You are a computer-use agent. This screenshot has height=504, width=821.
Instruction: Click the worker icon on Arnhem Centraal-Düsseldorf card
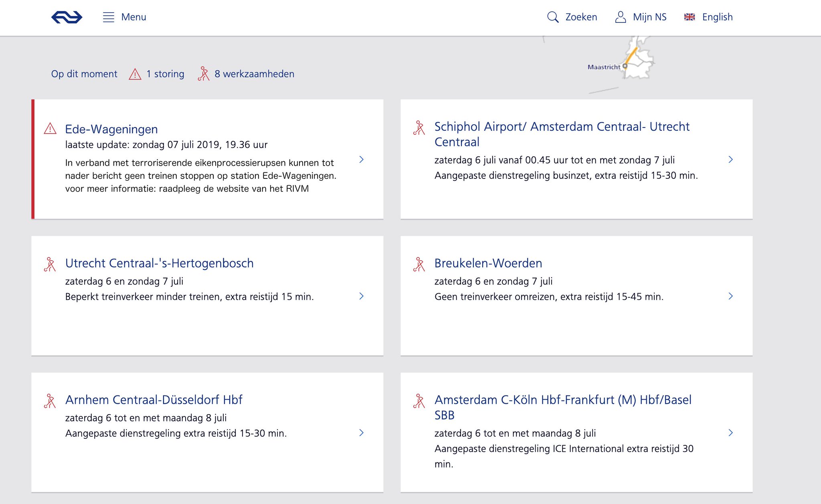click(50, 401)
